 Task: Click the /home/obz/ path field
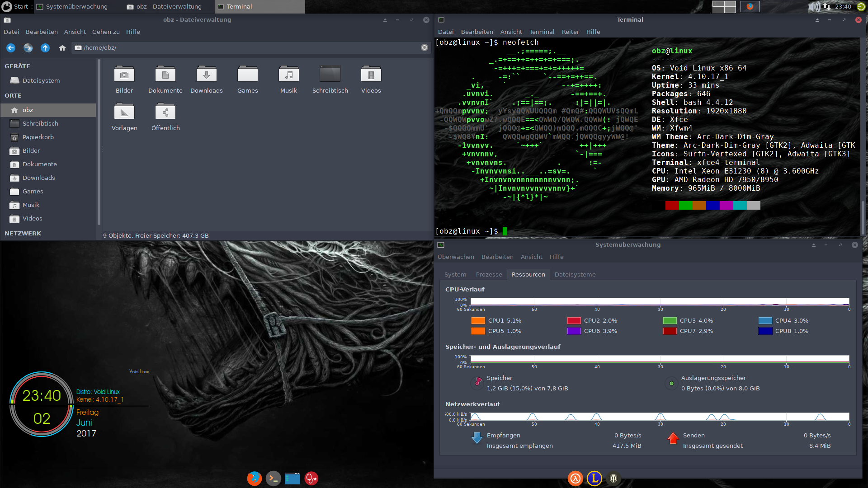pos(244,47)
